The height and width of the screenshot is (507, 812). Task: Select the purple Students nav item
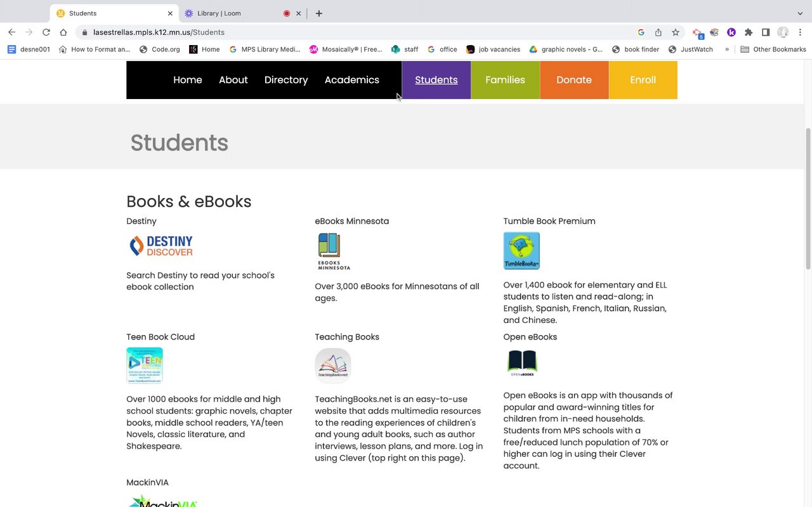(436, 80)
